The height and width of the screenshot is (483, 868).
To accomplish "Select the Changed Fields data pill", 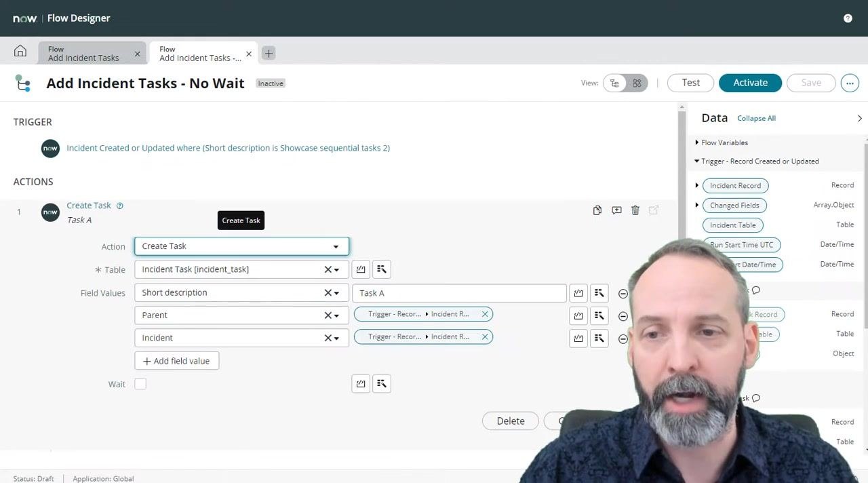I will point(734,205).
